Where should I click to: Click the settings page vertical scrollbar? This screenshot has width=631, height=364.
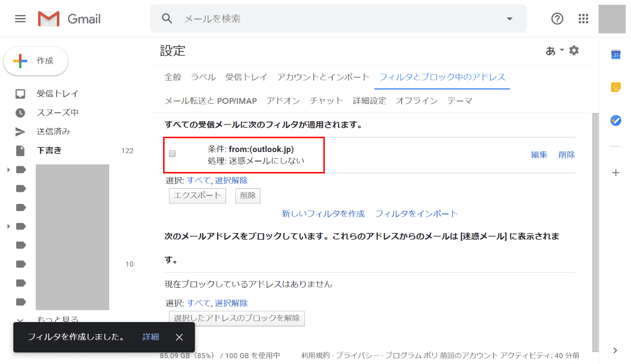(x=595, y=232)
